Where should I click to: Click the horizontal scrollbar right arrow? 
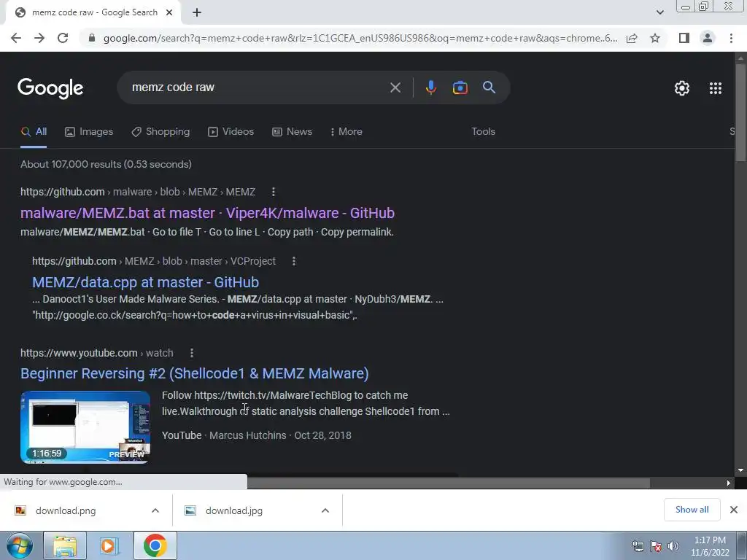click(728, 483)
